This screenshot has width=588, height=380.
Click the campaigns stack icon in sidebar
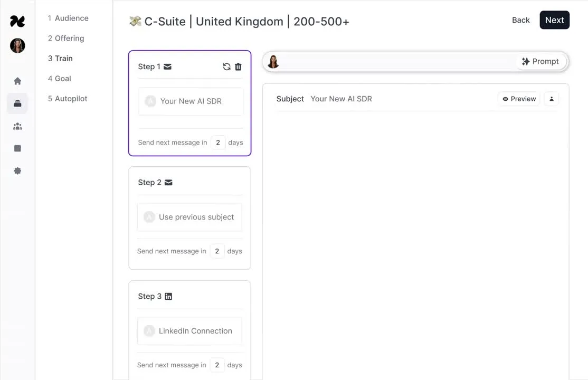tap(17, 103)
